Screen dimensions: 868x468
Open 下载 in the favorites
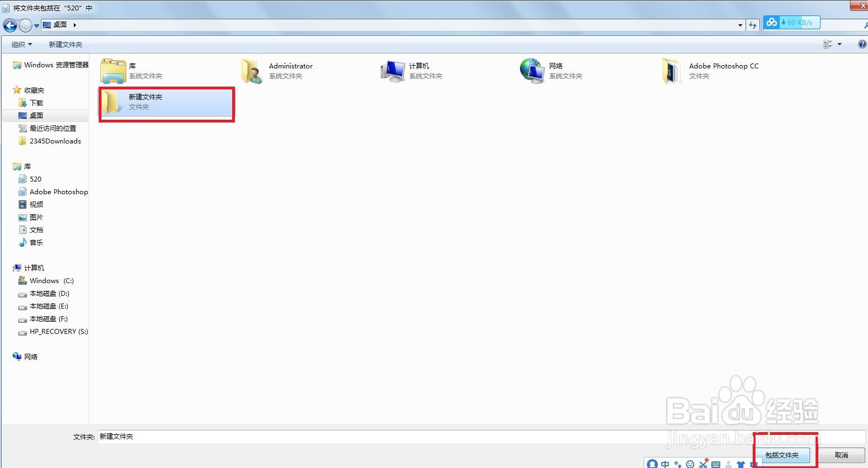click(x=31, y=103)
